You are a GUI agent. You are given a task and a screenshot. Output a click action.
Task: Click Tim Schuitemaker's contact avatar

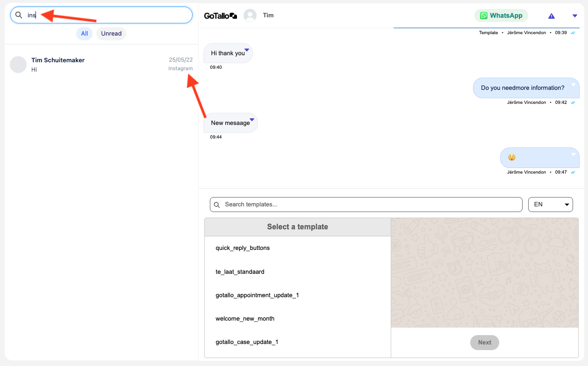pyautogui.click(x=18, y=65)
